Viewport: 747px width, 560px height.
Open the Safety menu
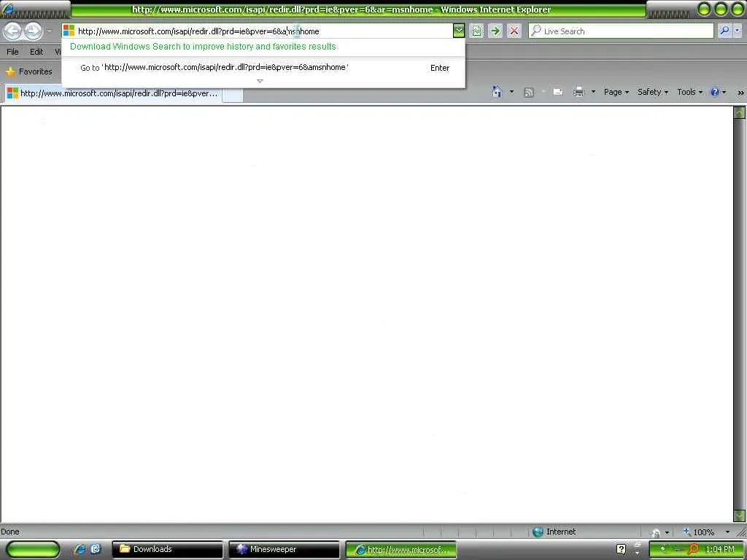(653, 92)
